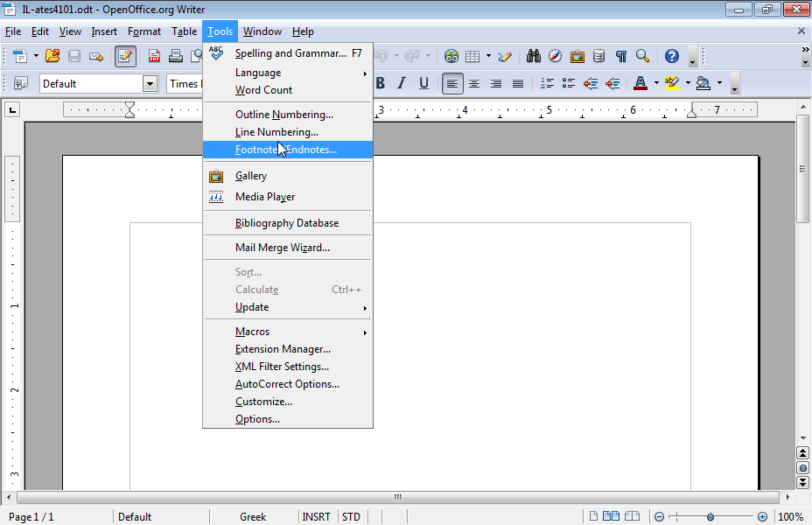Open the Hyperlink dialog icon
The height and width of the screenshot is (525, 812).
[x=451, y=56]
